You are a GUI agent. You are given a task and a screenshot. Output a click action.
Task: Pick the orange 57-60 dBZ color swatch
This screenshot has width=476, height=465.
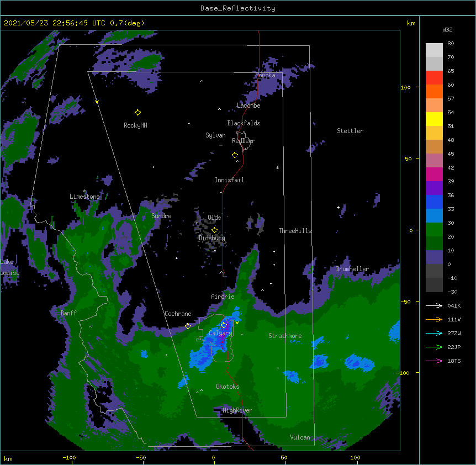pyautogui.click(x=434, y=91)
